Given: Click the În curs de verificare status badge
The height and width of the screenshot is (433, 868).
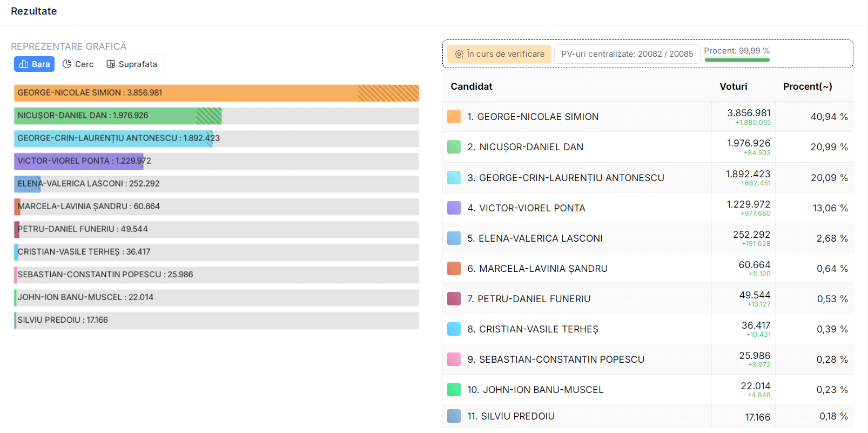Looking at the screenshot, I should pos(500,54).
